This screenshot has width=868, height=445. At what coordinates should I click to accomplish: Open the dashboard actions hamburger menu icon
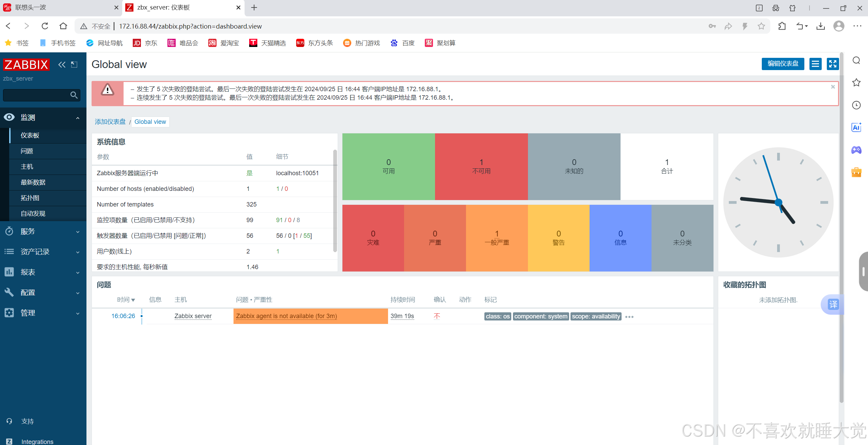click(x=815, y=64)
